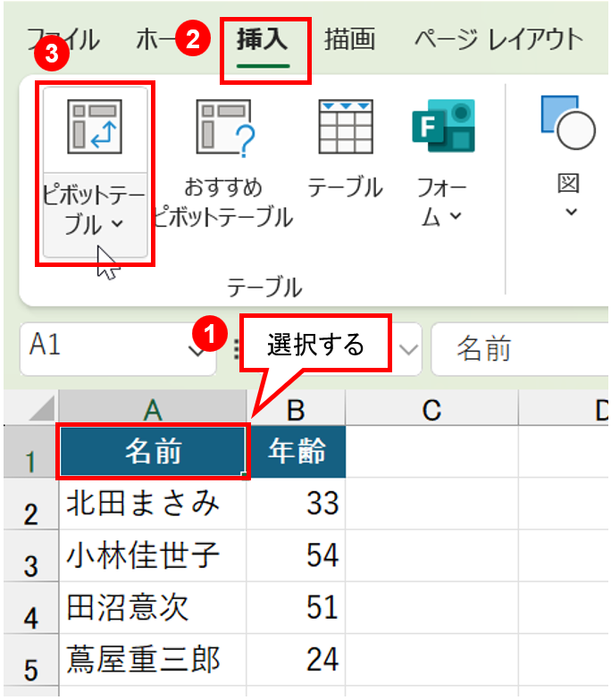The image size is (611, 700).
Task: Open the フォーム (Forms) button
Action: click(x=443, y=162)
